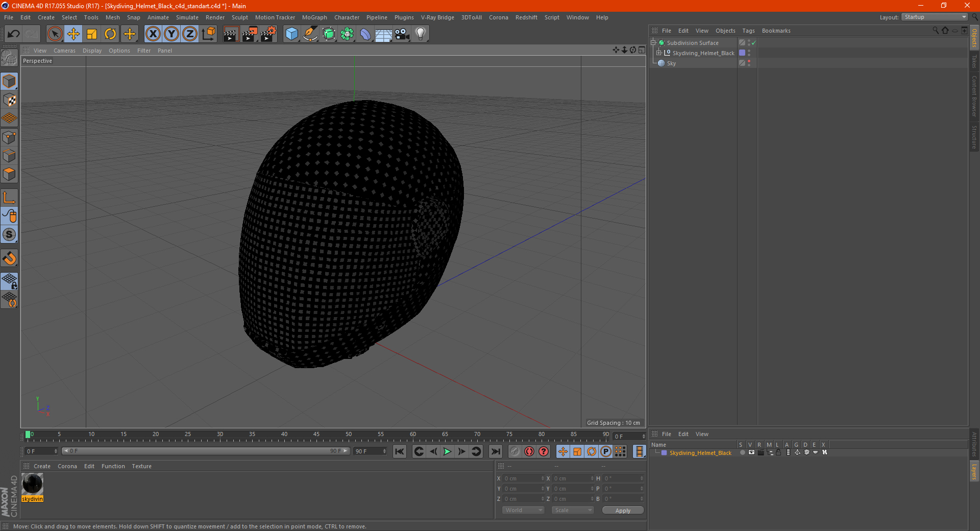Play the animation forward

click(x=447, y=451)
